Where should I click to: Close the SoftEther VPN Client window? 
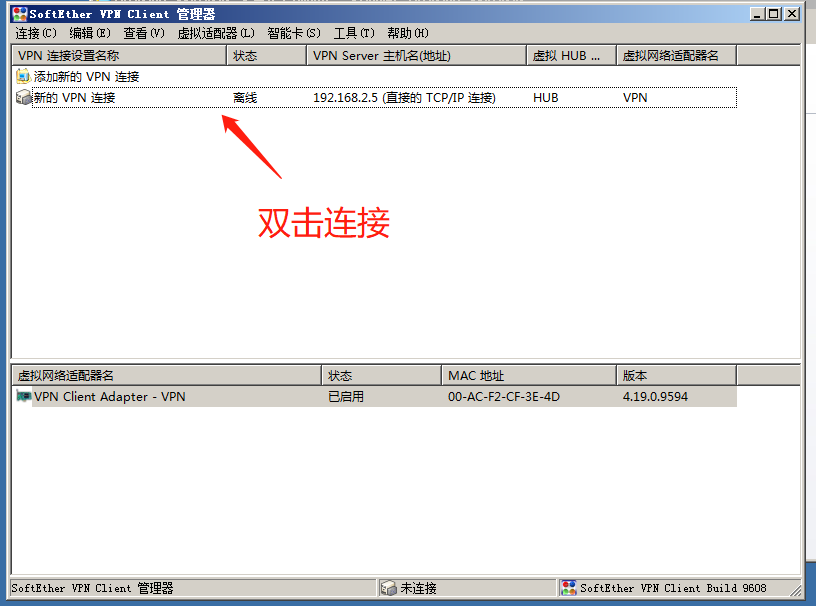point(792,14)
